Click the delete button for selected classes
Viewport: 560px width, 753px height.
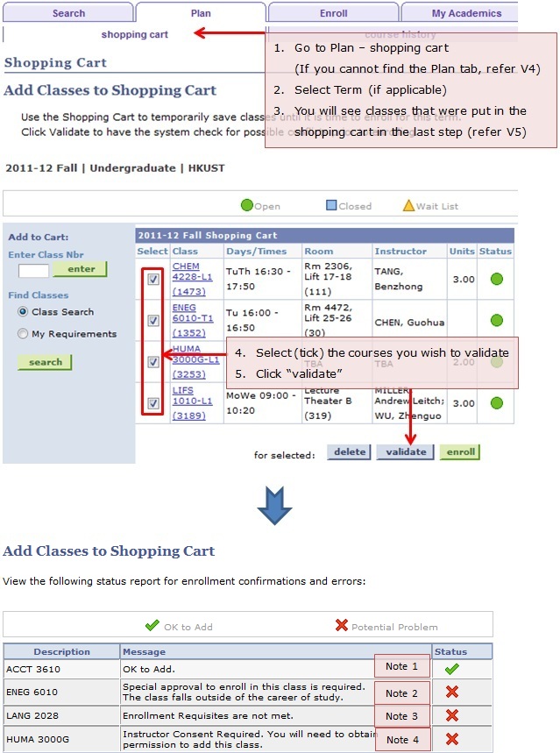[x=349, y=452]
